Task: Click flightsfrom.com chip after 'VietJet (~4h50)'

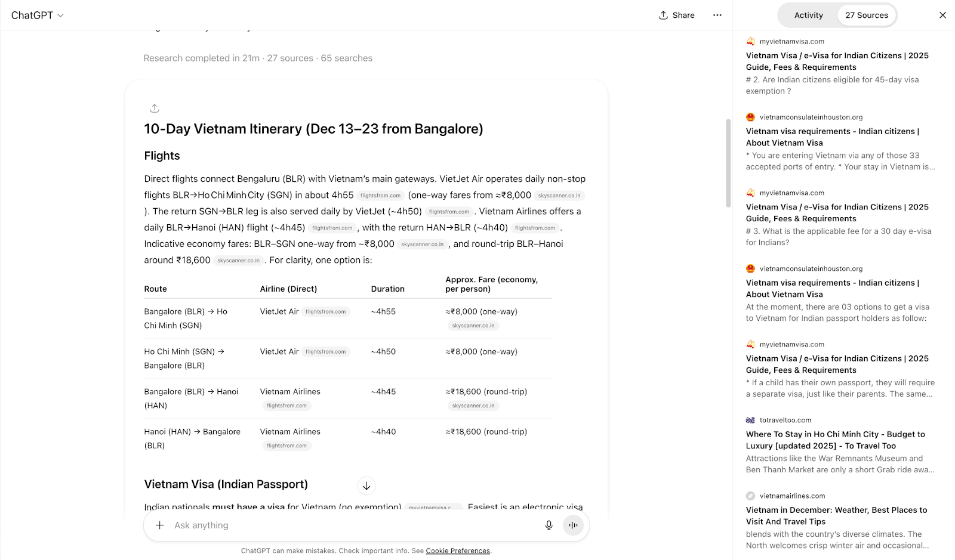Action: click(x=449, y=212)
